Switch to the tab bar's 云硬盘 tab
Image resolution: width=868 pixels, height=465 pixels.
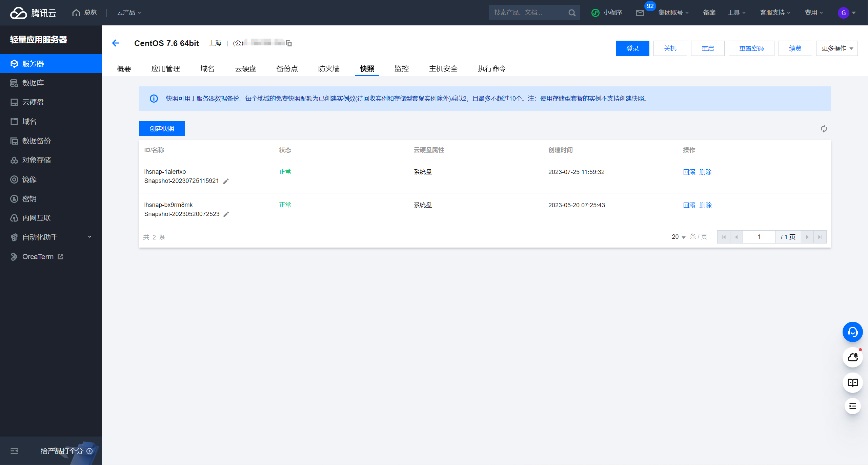coord(246,69)
